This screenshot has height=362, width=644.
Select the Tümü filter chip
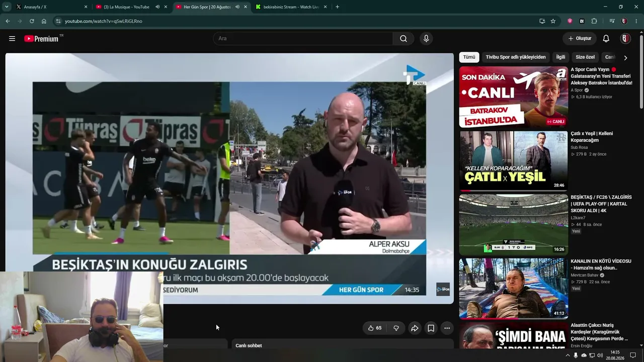click(469, 57)
